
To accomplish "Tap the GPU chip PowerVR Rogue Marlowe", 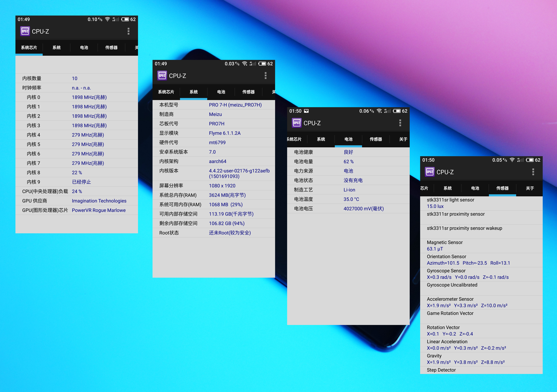I will pyautogui.click(x=99, y=210).
